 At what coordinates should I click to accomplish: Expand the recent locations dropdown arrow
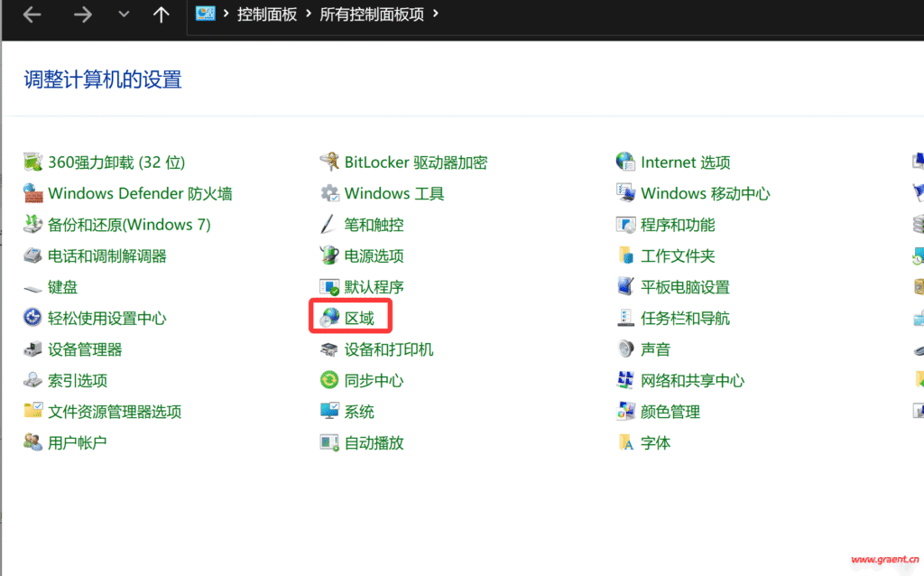(x=124, y=14)
